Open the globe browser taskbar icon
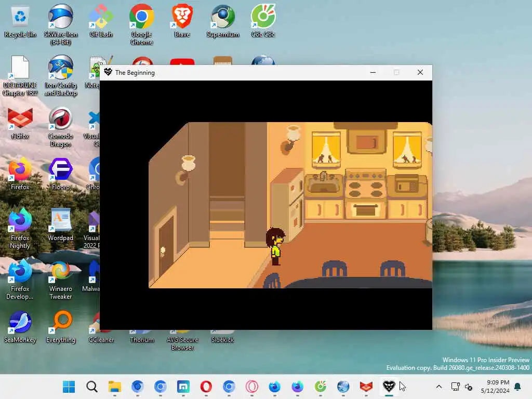 [x=343, y=387]
